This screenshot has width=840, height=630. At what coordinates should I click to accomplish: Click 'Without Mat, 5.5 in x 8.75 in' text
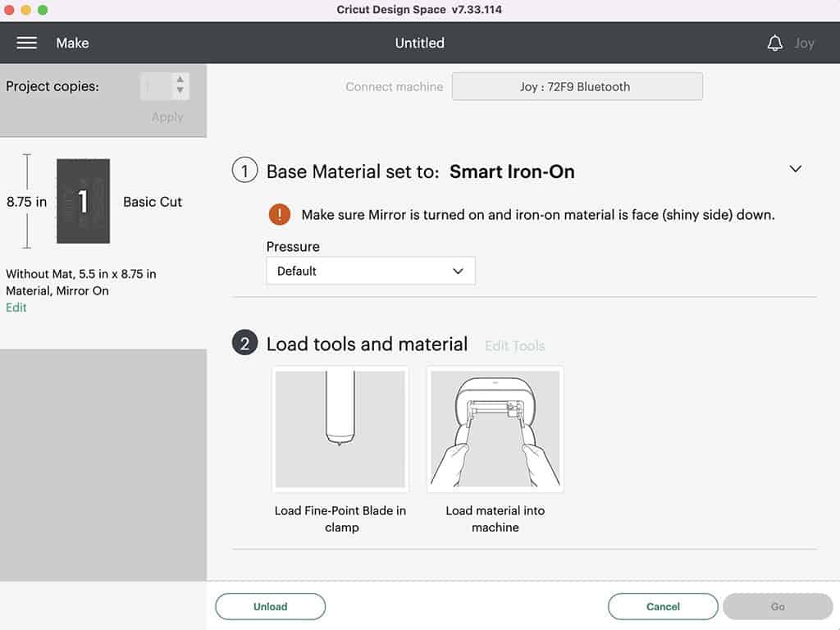(81, 274)
